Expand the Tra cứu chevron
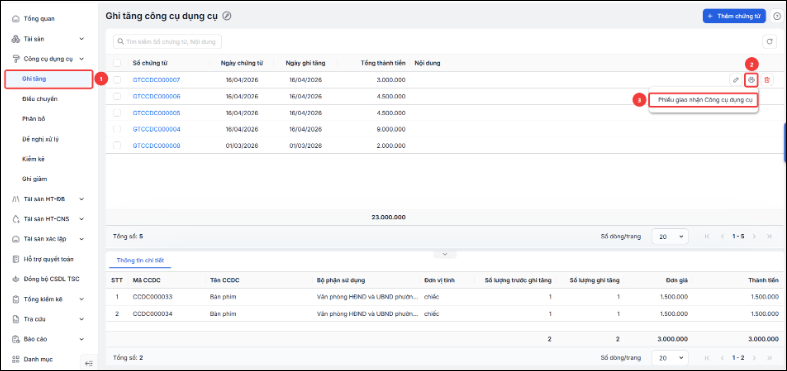This screenshot has height=371, width=787. (82, 319)
